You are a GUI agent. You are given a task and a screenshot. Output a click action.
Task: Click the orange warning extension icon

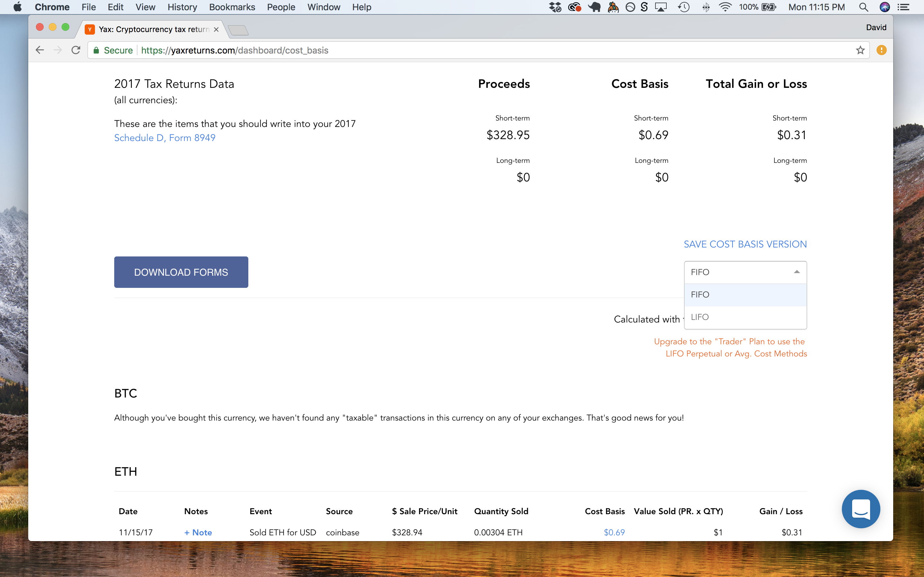pyautogui.click(x=881, y=50)
